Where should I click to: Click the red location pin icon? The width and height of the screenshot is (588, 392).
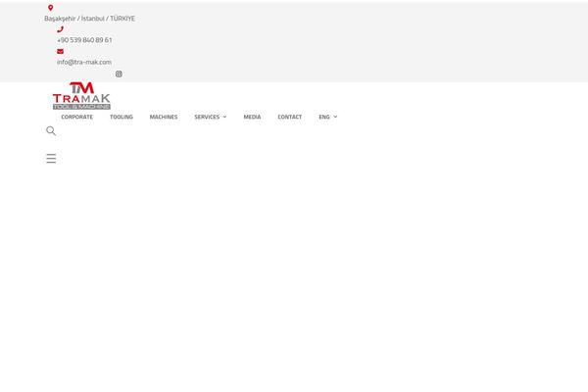51,8
